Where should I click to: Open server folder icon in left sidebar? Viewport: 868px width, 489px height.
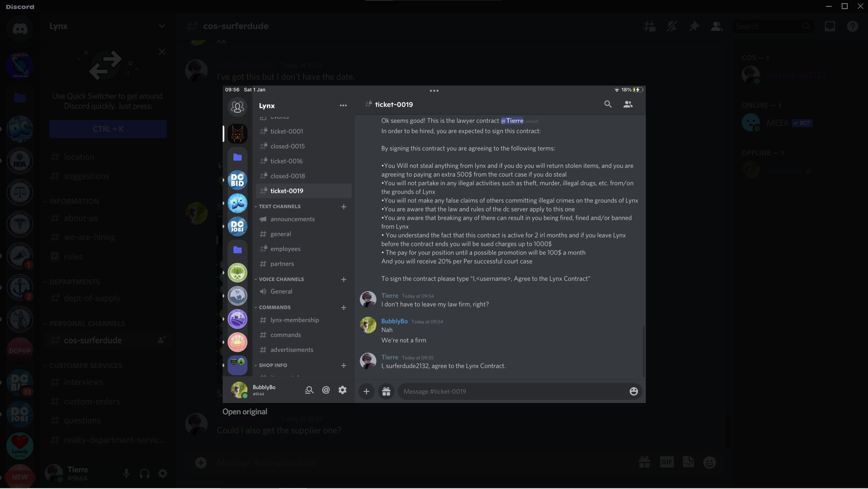coord(20,97)
